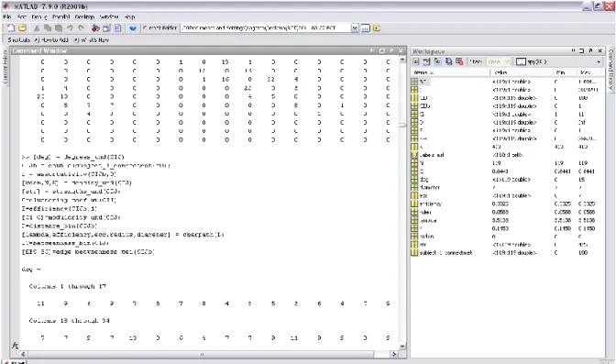Open the Parallel menu
The height and width of the screenshot is (364, 616).
tap(60, 17)
